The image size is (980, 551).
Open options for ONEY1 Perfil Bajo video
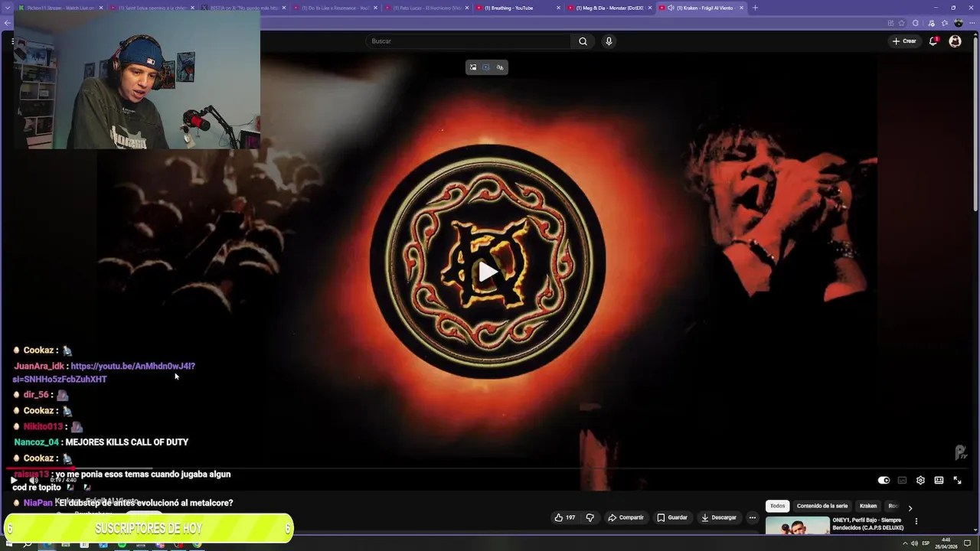pos(916,522)
